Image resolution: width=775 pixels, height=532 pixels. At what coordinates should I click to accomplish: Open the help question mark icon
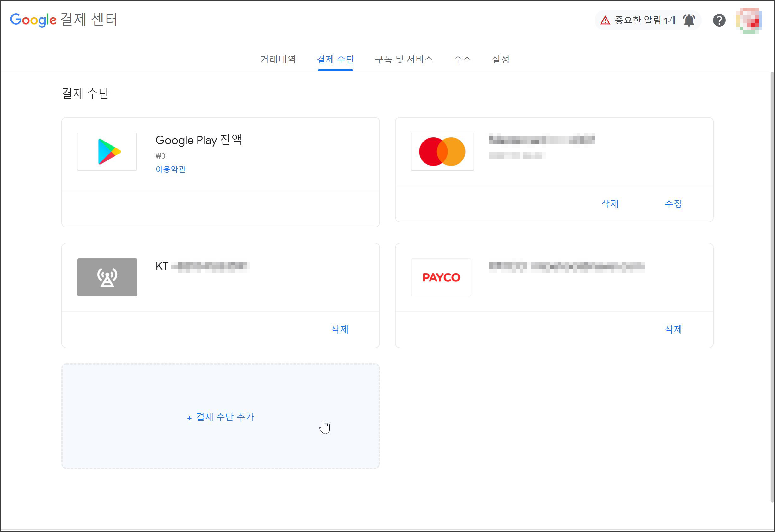tap(719, 20)
